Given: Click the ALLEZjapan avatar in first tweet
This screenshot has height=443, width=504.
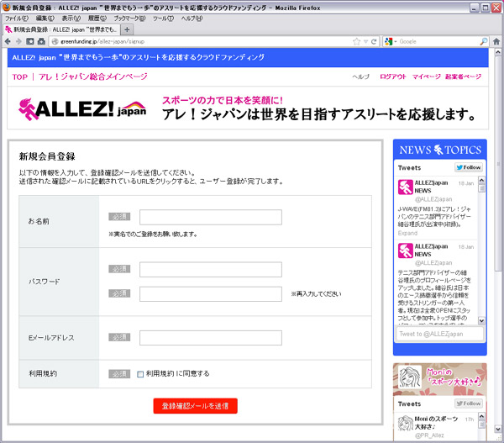Looking at the screenshot, I should (404, 186).
